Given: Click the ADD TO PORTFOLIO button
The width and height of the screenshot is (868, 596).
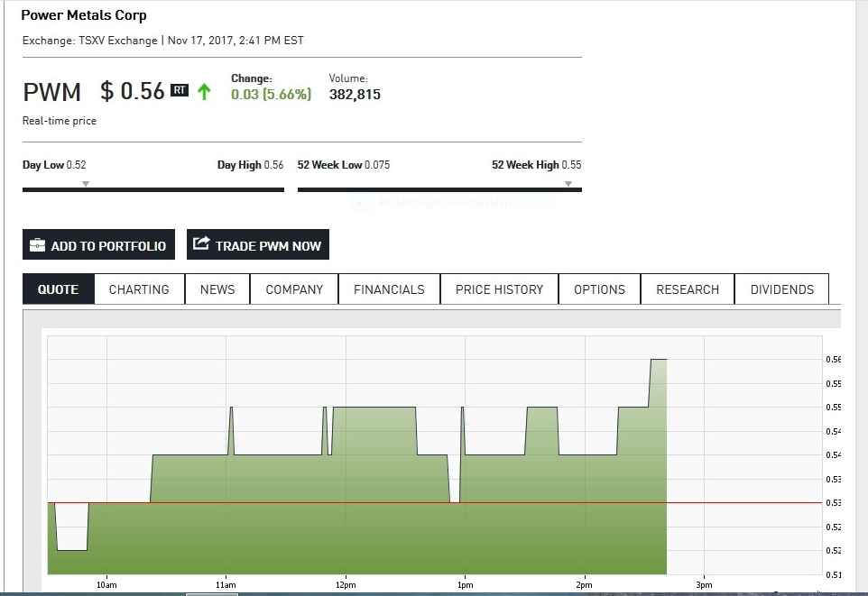Looking at the screenshot, I should click(x=98, y=244).
